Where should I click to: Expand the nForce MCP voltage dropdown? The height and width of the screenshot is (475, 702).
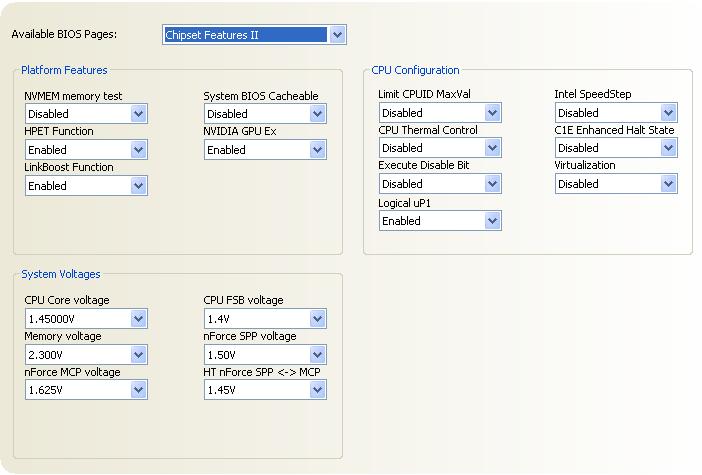[x=138, y=390]
